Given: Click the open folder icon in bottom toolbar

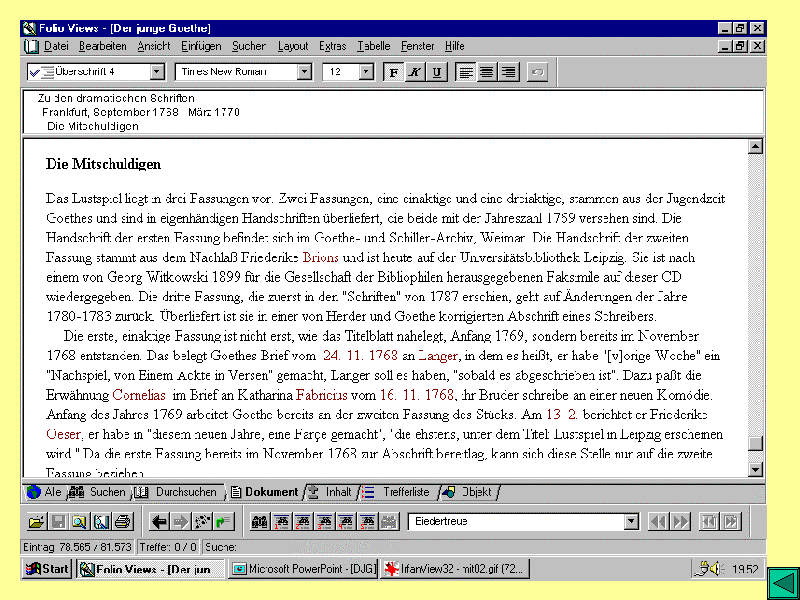Looking at the screenshot, I should (36, 521).
